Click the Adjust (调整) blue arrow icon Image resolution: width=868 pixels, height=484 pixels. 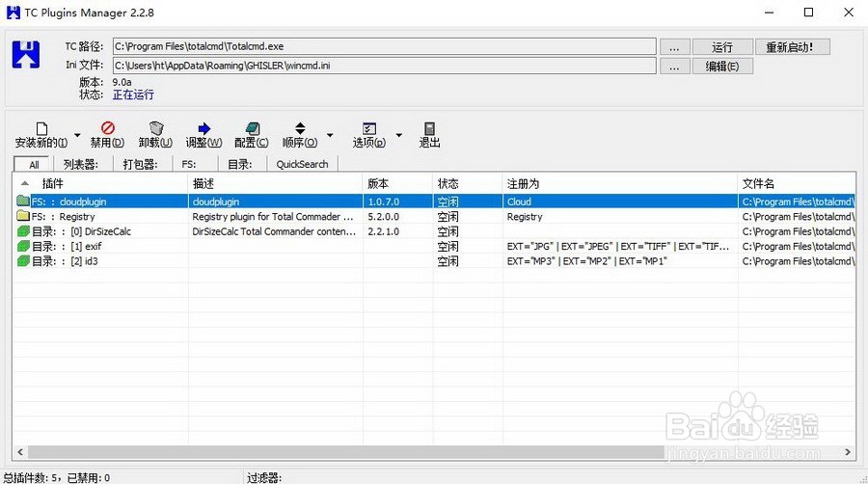click(x=203, y=129)
